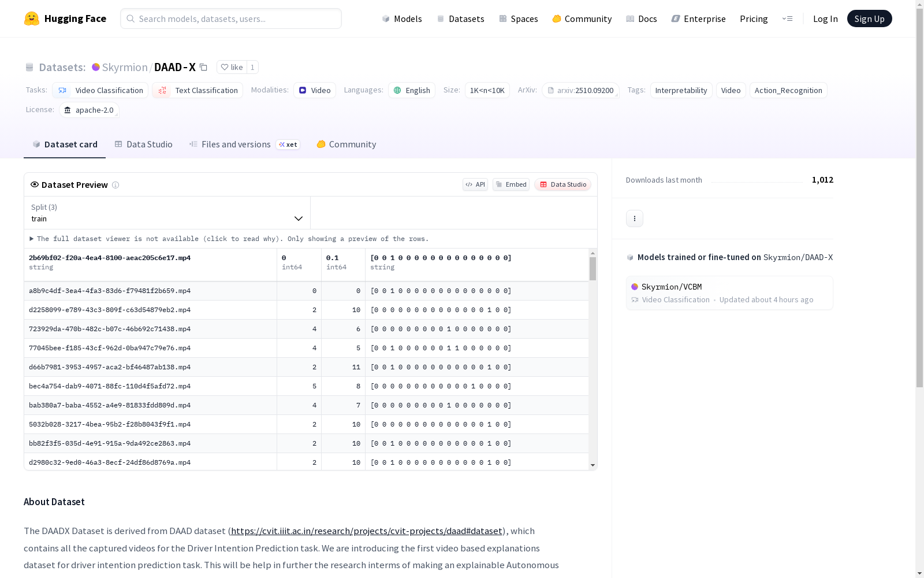Click the Sign Up button
The height and width of the screenshot is (578, 924).
(x=869, y=18)
